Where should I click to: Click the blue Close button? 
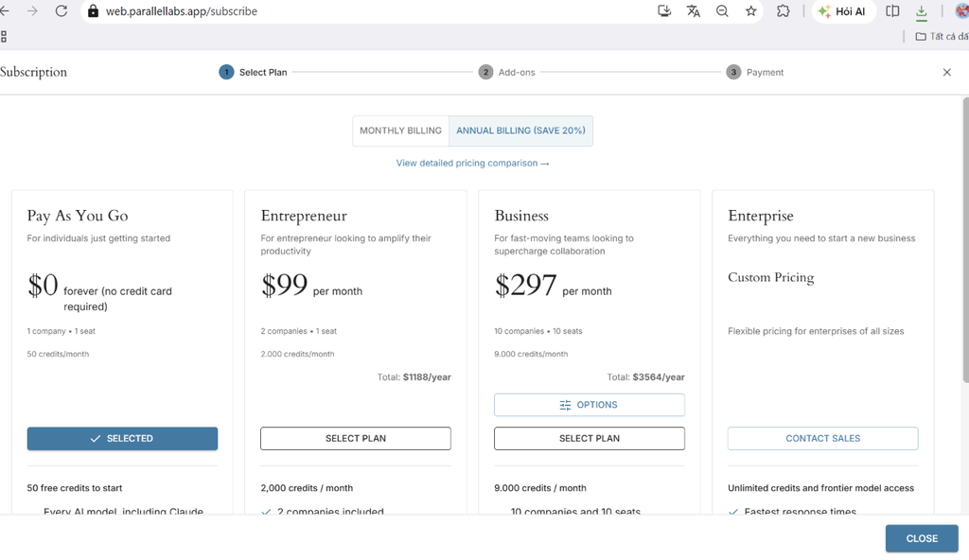(x=922, y=538)
